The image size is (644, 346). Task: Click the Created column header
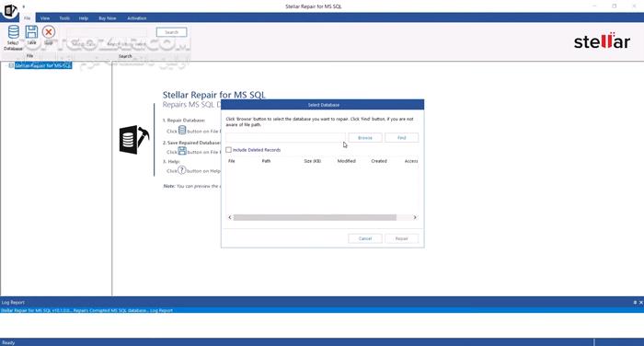pyautogui.click(x=379, y=161)
